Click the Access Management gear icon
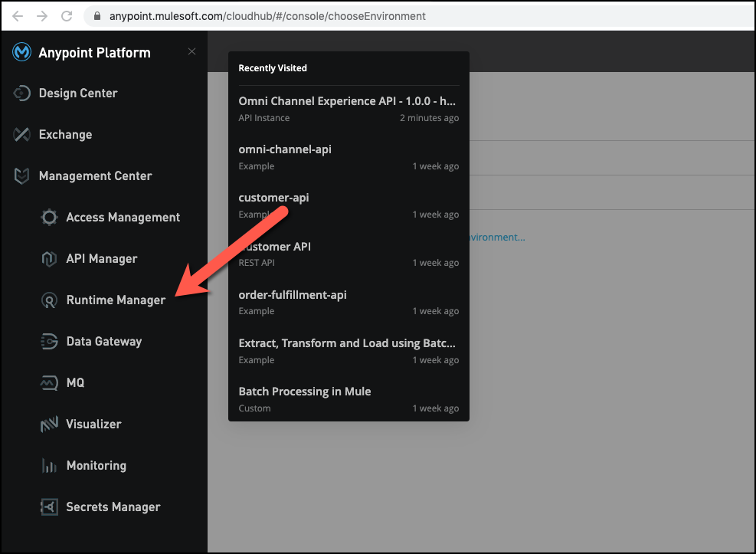This screenshot has width=756, height=554. click(x=49, y=218)
